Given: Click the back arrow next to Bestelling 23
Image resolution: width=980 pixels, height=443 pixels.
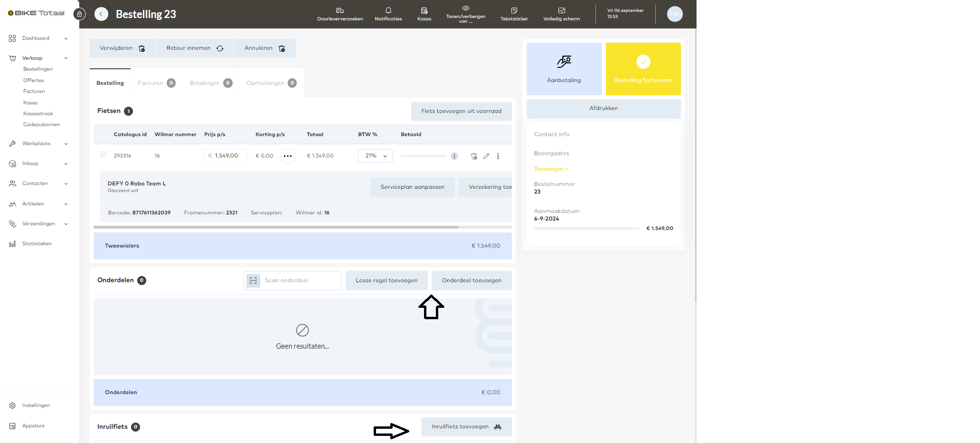Looking at the screenshot, I should (101, 14).
